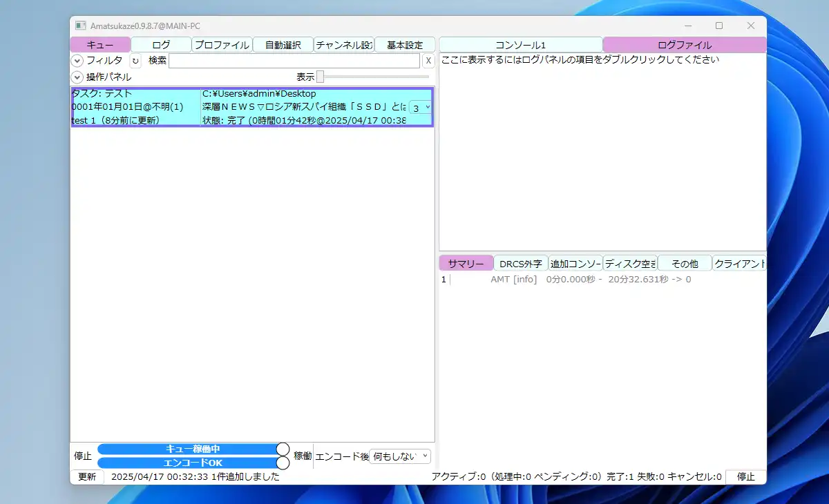
Task: Select the ログファイル tab
Action: coord(685,45)
